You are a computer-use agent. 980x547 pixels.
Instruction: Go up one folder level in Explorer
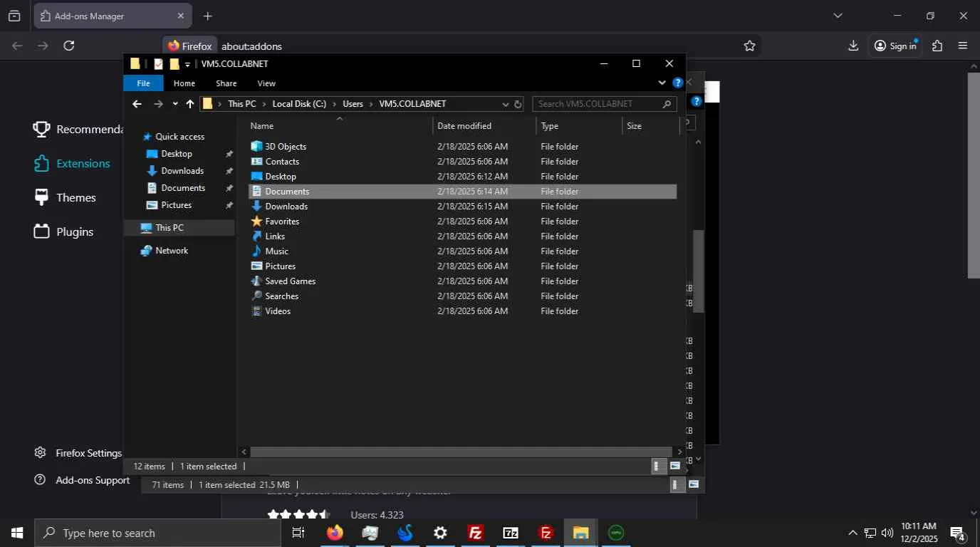click(190, 104)
